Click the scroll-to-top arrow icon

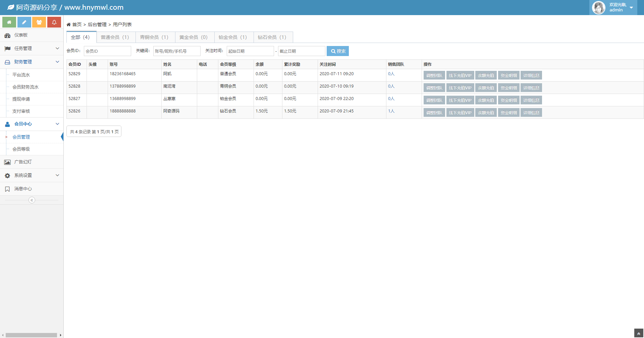(x=639, y=334)
